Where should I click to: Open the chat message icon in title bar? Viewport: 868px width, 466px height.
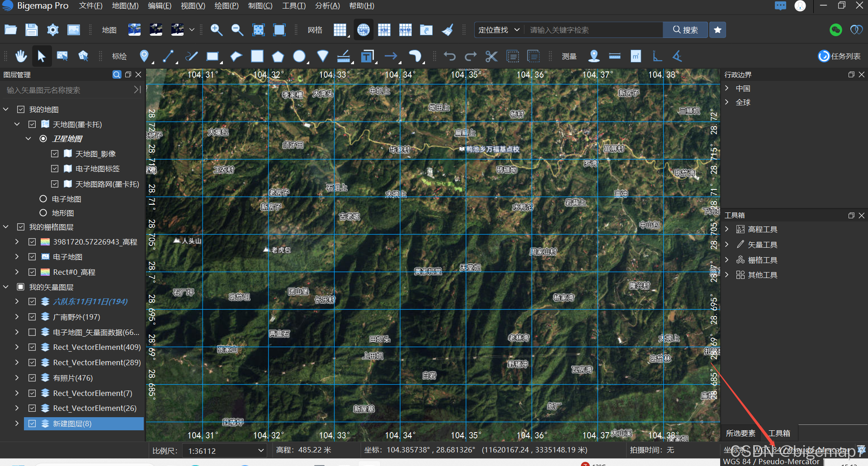780,6
